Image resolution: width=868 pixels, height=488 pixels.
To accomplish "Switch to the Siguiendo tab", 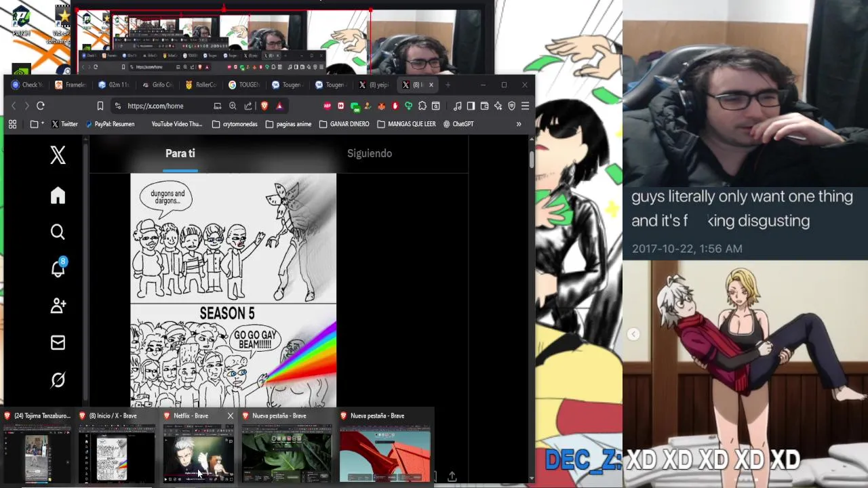I will pyautogui.click(x=370, y=153).
